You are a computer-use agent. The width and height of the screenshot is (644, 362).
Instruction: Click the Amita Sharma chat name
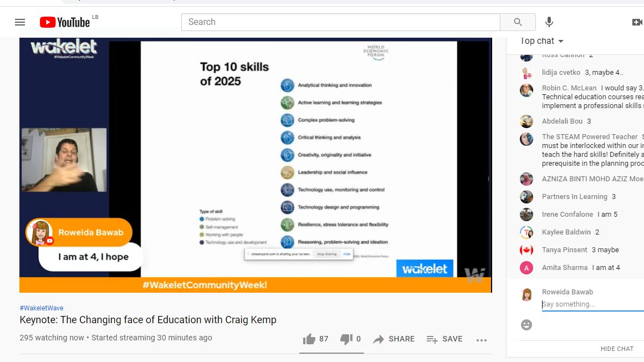(565, 268)
